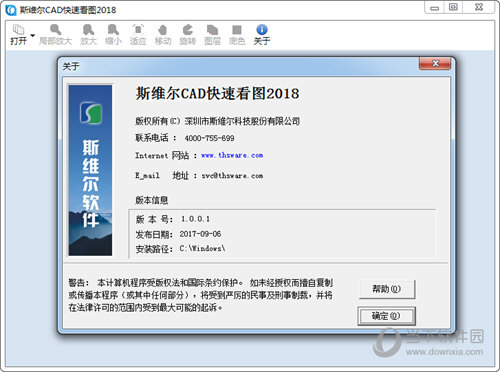Click the 斯维尔CAD快速看图2018 dialog heading
The height and width of the screenshot is (372, 500).
click(217, 93)
